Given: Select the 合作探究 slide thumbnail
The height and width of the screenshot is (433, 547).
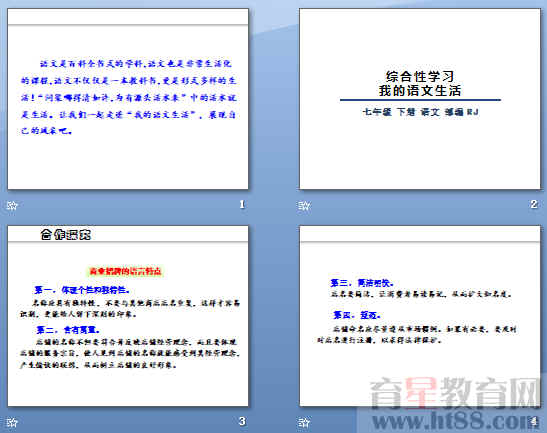Looking at the screenshot, I should [128, 316].
